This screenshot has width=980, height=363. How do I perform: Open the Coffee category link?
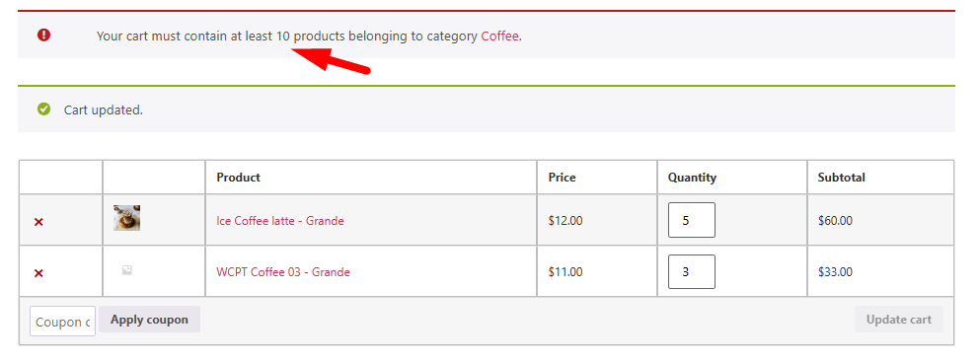pyautogui.click(x=499, y=36)
